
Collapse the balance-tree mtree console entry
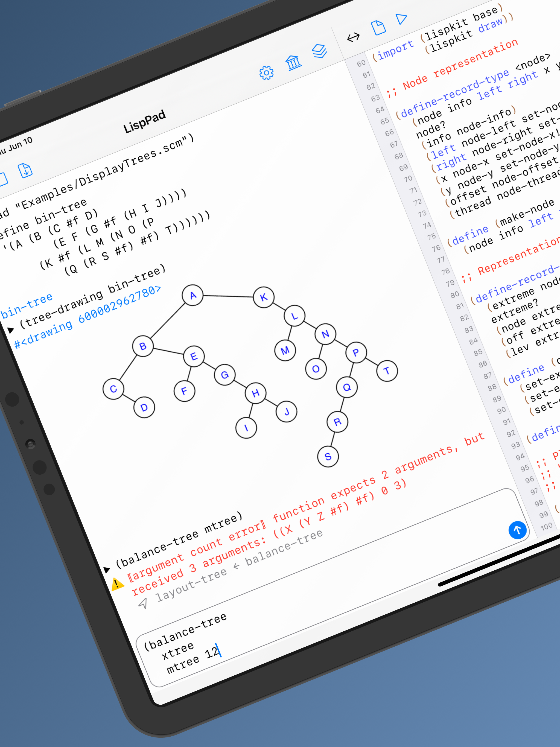click(x=107, y=570)
